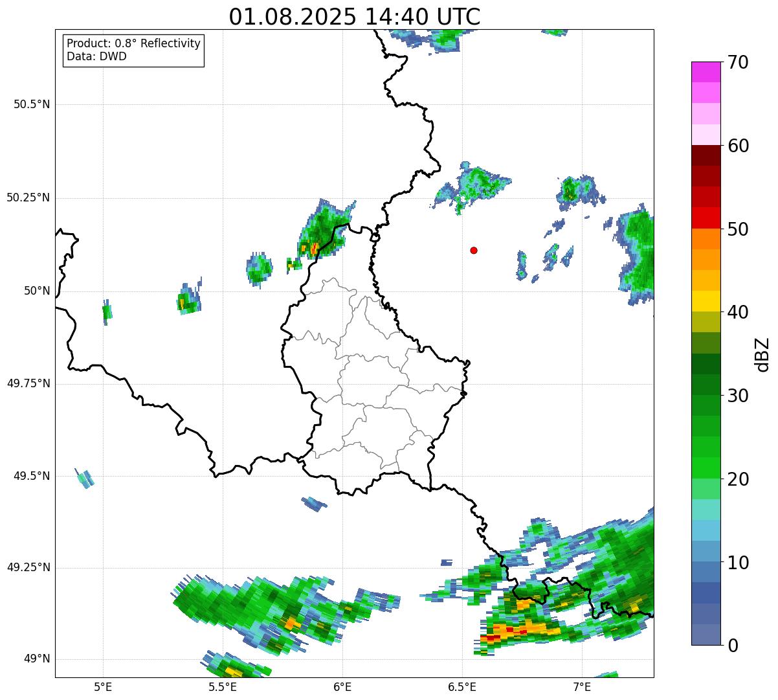Image resolution: width=778 pixels, height=700 pixels.
Task: Click the bright red colorbar segment below 50's neighbor
Action: (x=706, y=218)
